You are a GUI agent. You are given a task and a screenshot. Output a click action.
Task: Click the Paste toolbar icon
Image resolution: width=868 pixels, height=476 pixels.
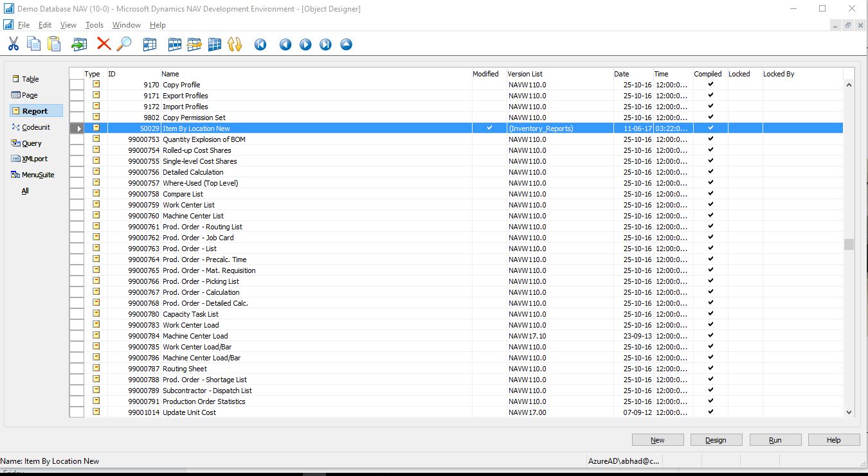54,44
